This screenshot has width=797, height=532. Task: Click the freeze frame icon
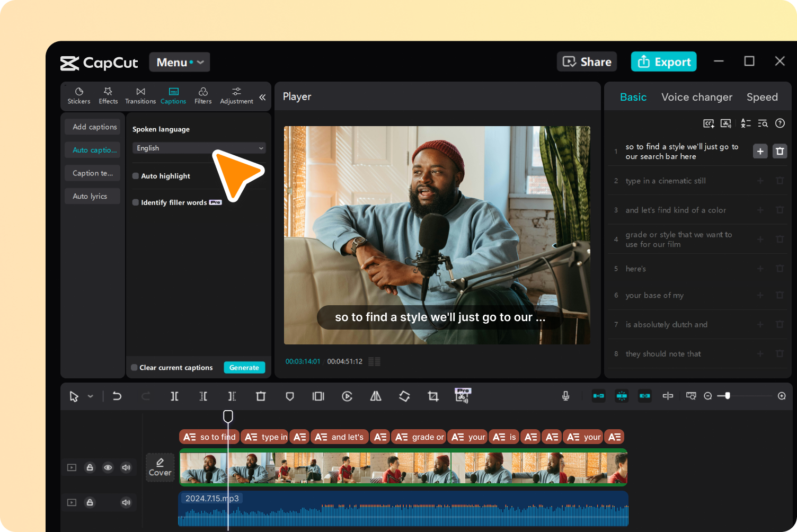coord(318,396)
